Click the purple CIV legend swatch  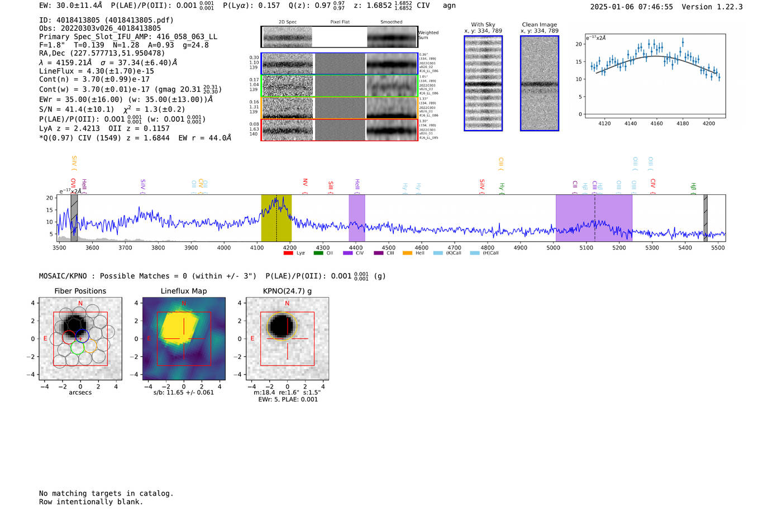point(348,253)
